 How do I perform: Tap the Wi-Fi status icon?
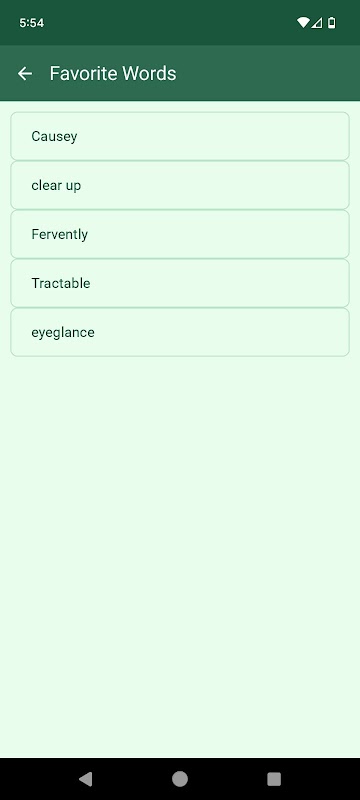303,22
